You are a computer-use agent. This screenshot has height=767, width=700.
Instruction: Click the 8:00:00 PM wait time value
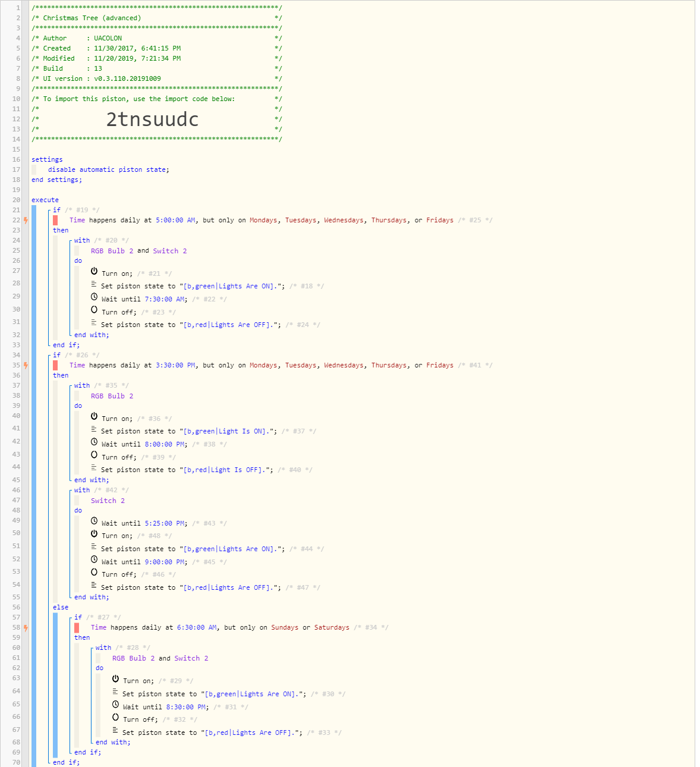point(165,444)
